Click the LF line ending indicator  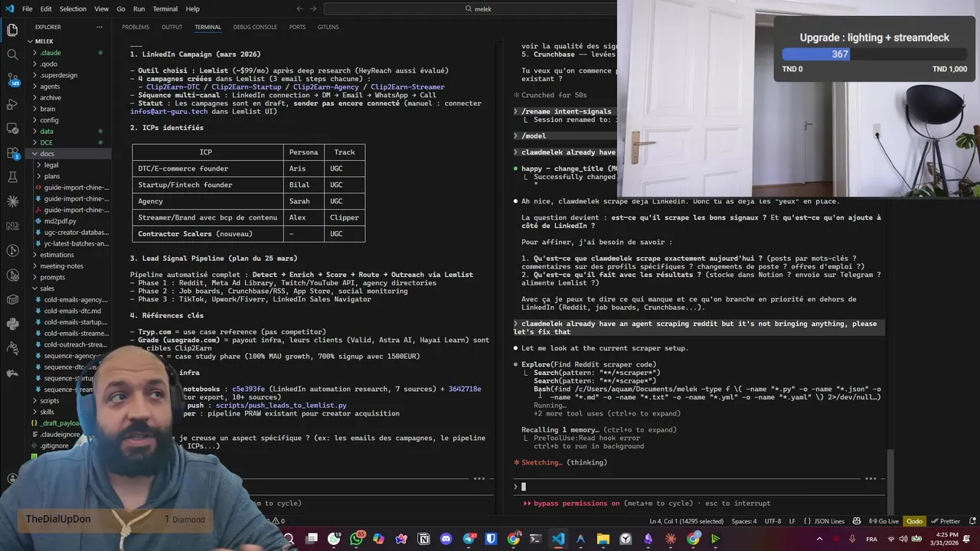(792, 521)
